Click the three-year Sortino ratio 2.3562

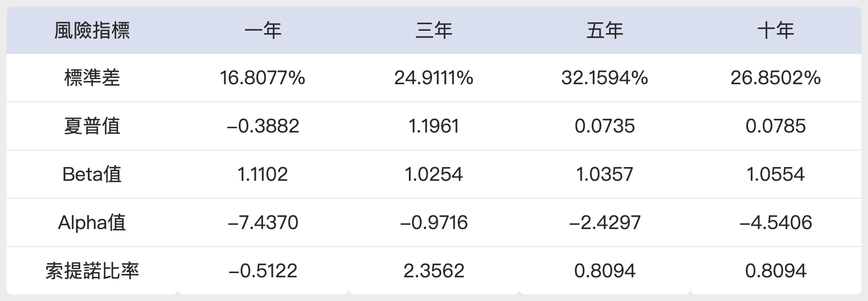pos(434,271)
